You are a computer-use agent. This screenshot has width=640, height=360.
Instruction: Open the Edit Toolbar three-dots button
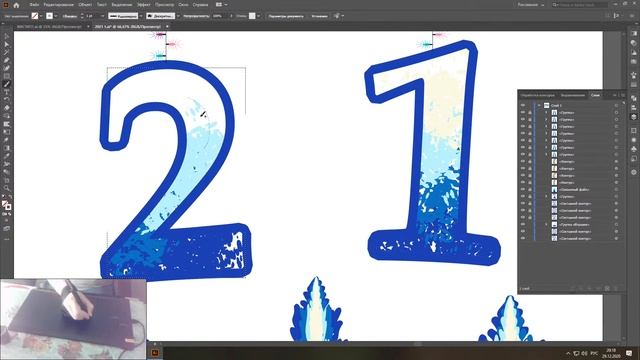pyautogui.click(x=7, y=239)
